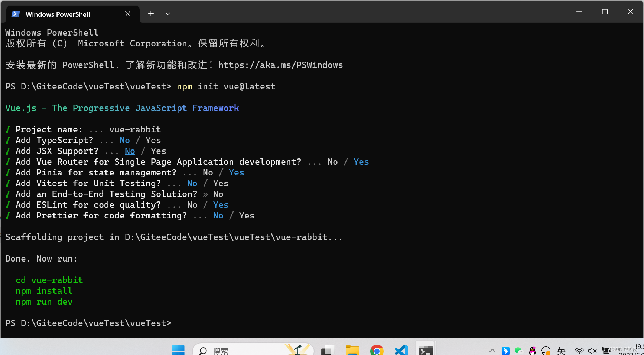The height and width of the screenshot is (355, 644).
Task: Click the 'npm run dev' command text
Action: 44,302
